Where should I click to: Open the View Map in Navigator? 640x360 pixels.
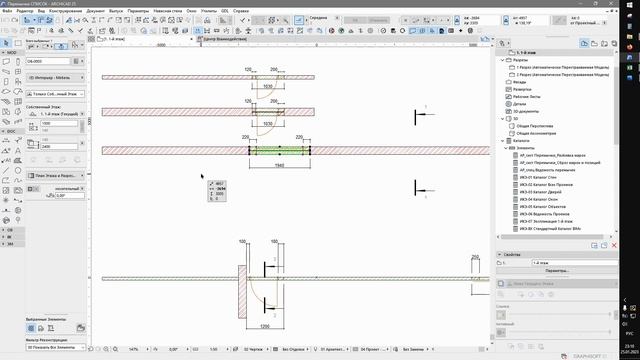594,43
